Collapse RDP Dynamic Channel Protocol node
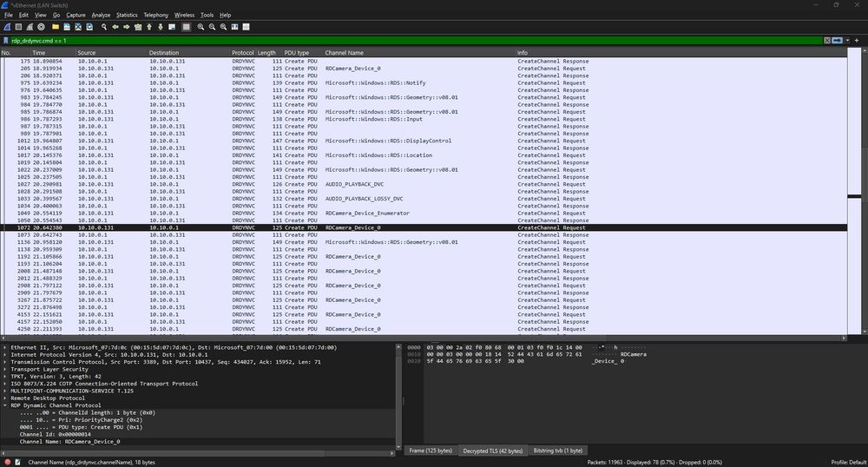Screen dimensions: 868x467 (5, 405)
